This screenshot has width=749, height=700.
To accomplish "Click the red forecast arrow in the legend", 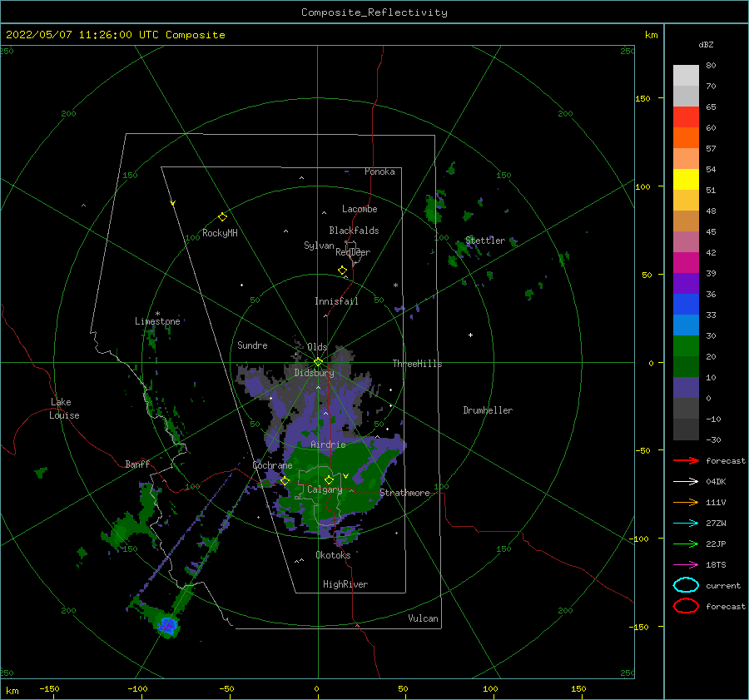I will (x=686, y=460).
